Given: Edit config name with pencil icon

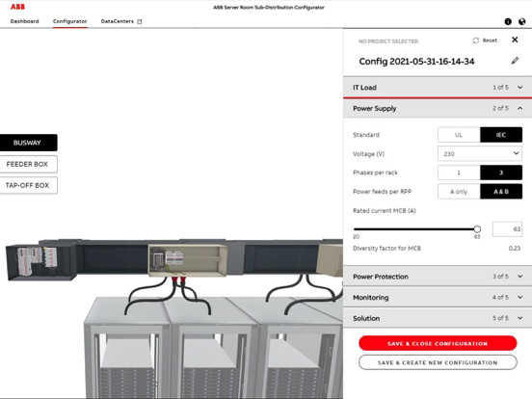Looking at the screenshot, I should [x=515, y=61].
